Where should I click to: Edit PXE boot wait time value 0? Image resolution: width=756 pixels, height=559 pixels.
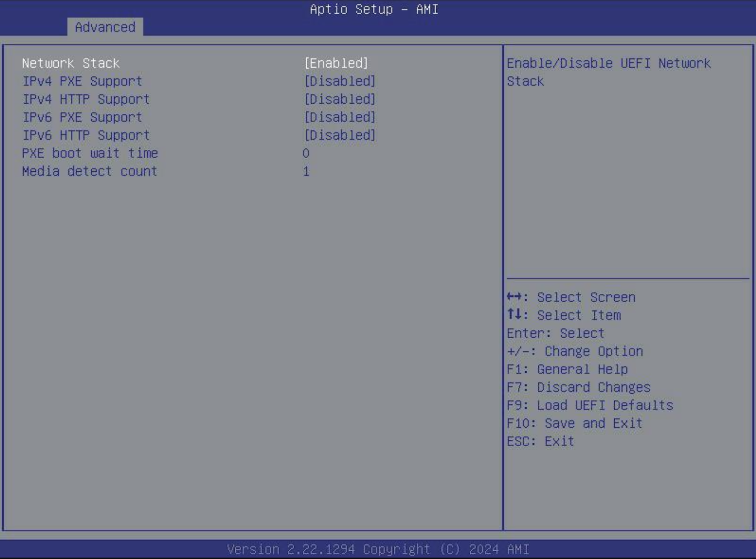tap(306, 153)
